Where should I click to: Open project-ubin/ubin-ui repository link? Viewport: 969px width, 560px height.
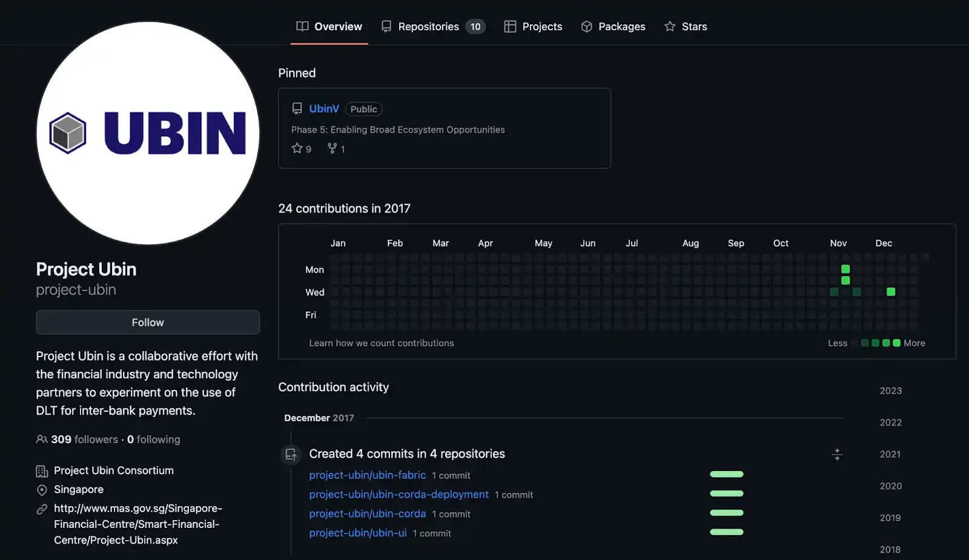(358, 533)
